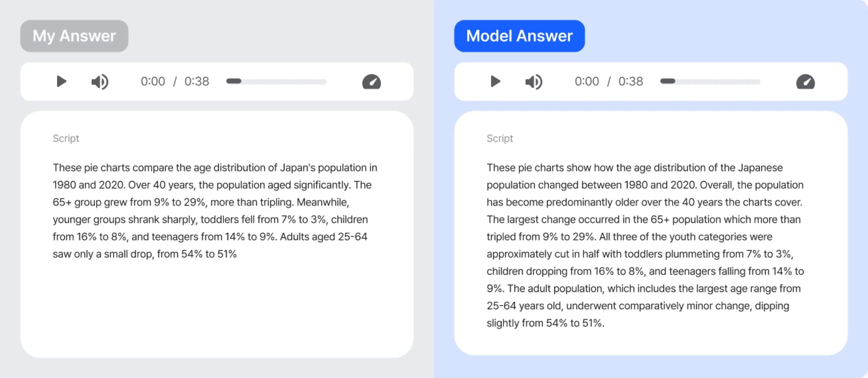Seek the My Answer audio progress bar
Screen dimensions: 868x378
276,81
